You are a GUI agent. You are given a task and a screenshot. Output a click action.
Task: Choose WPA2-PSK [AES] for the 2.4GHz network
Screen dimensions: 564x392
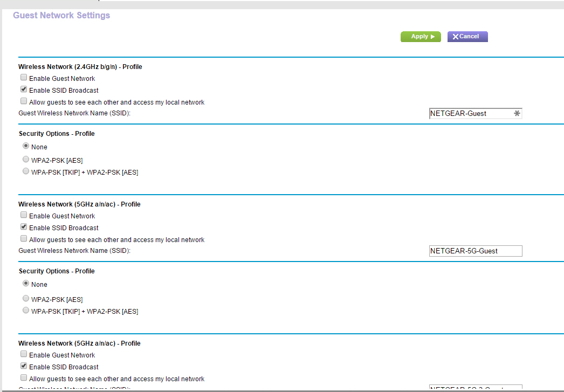(26, 160)
